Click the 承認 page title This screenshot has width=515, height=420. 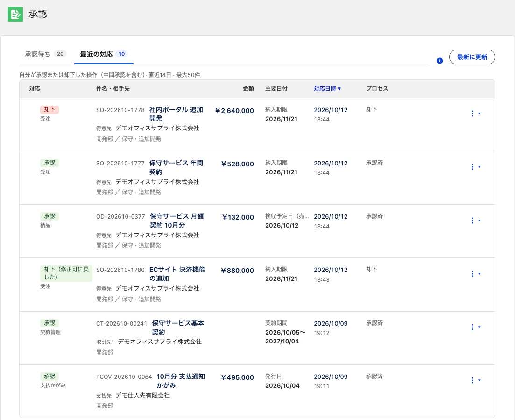38,14
